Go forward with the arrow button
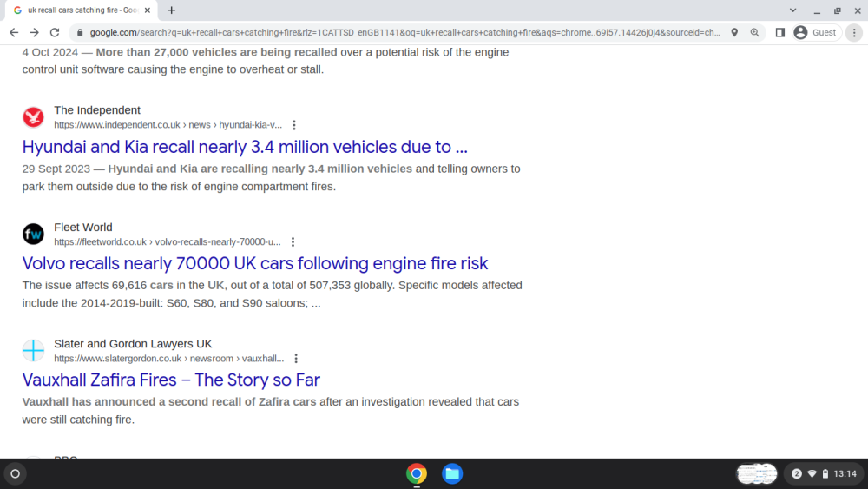This screenshot has width=868, height=489. (35, 33)
